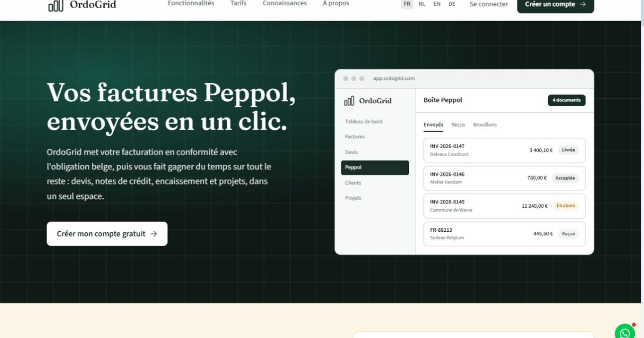Select the Reçus tab
The height and width of the screenshot is (338, 644).
[x=458, y=124]
